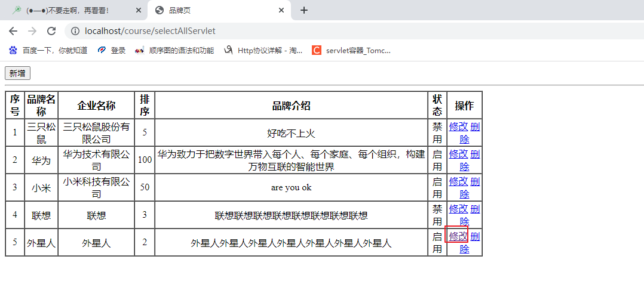Click 修改 for 三只松鼠 row
Screen dimensions: 644x306
point(458,126)
